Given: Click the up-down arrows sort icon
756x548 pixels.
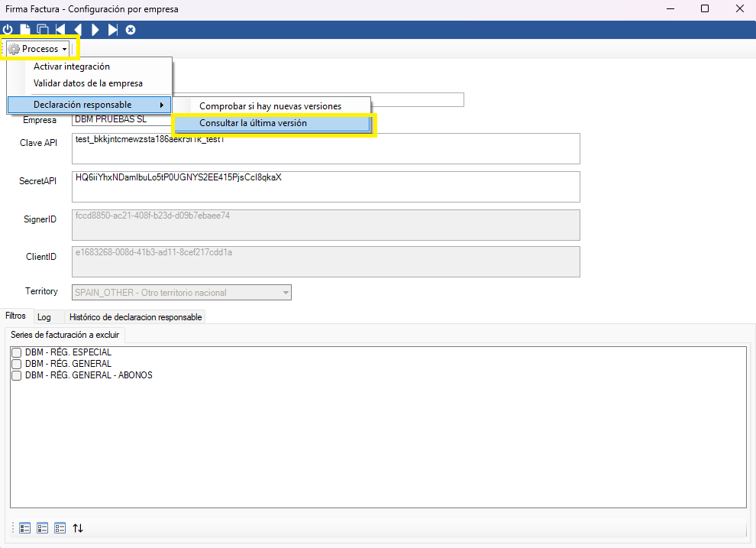Looking at the screenshot, I should coord(78,527).
